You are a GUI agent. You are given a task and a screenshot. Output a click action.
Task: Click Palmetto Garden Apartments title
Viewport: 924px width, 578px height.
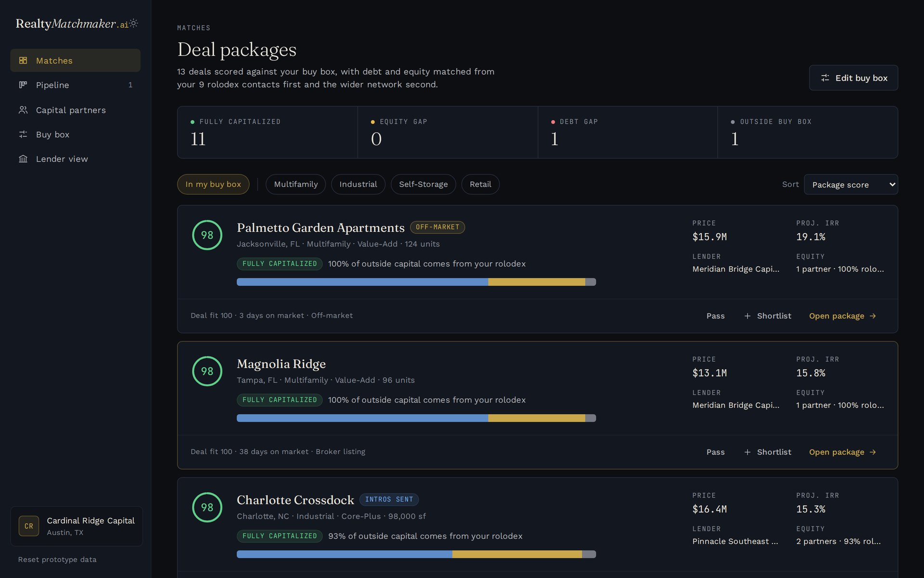[321, 227]
